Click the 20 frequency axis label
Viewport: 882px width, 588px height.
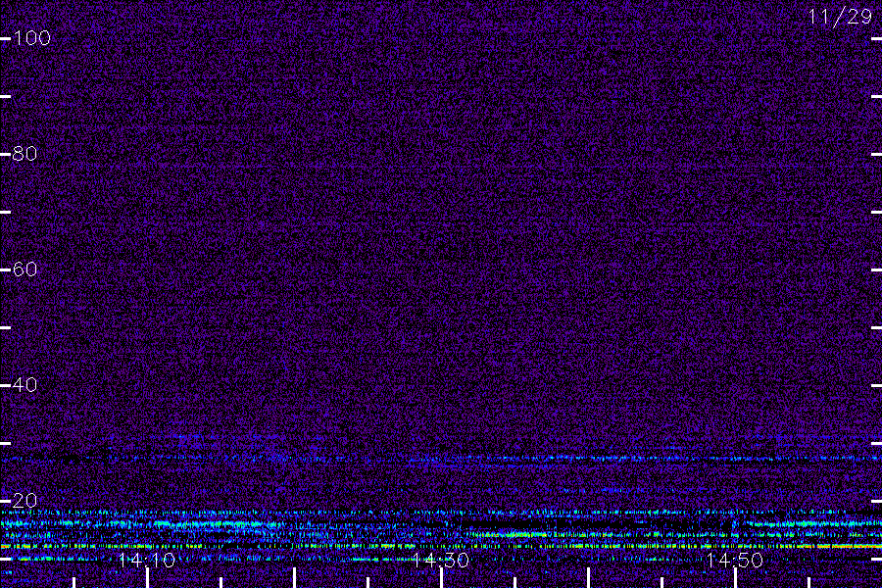pyautogui.click(x=24, y=500)
